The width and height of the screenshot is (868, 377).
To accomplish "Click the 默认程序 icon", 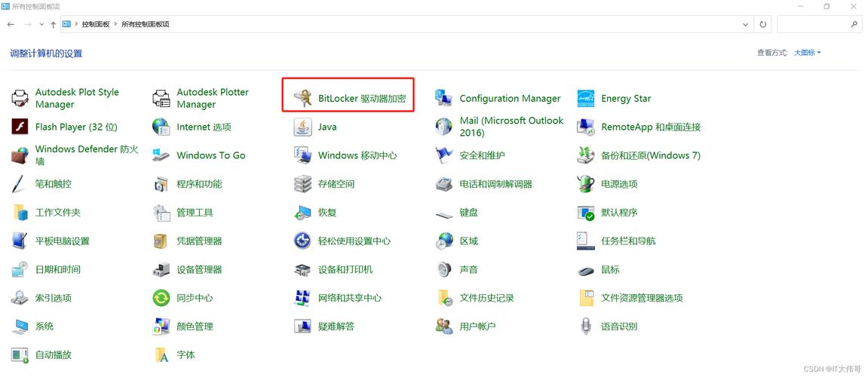I will pyautogui.click(x=586, y=213).
